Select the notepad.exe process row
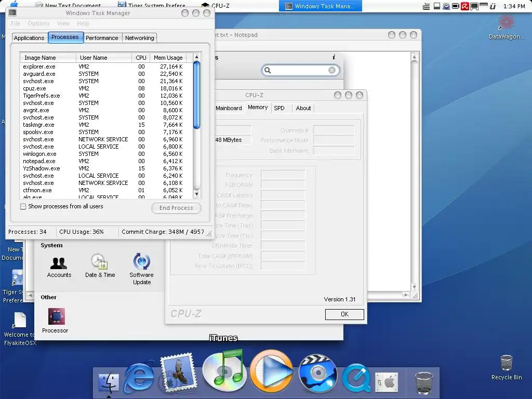This screenshot has height=399, width=532. pyautogui.click(x=106, y=161)
